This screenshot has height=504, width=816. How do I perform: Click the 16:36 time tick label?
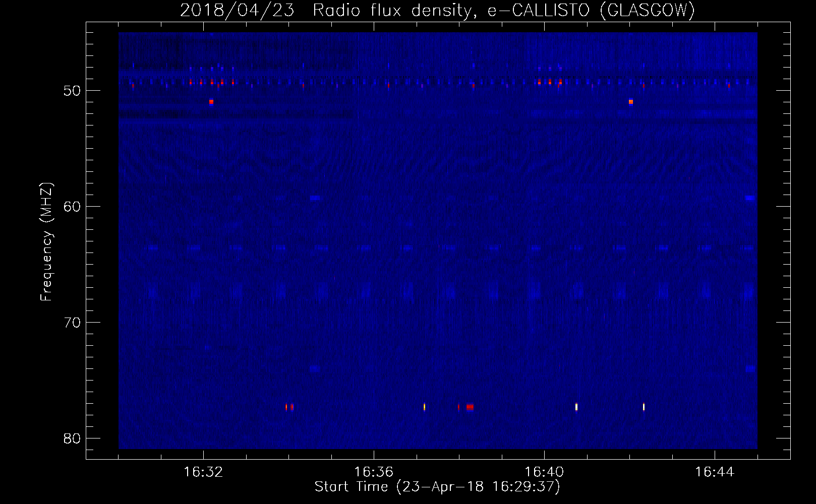[374, 472]
